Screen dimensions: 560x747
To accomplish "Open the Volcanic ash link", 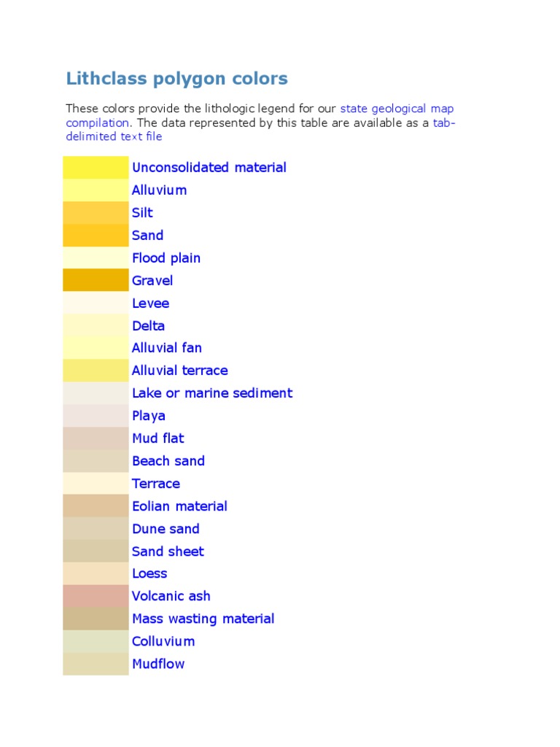I will click(171, 596).
